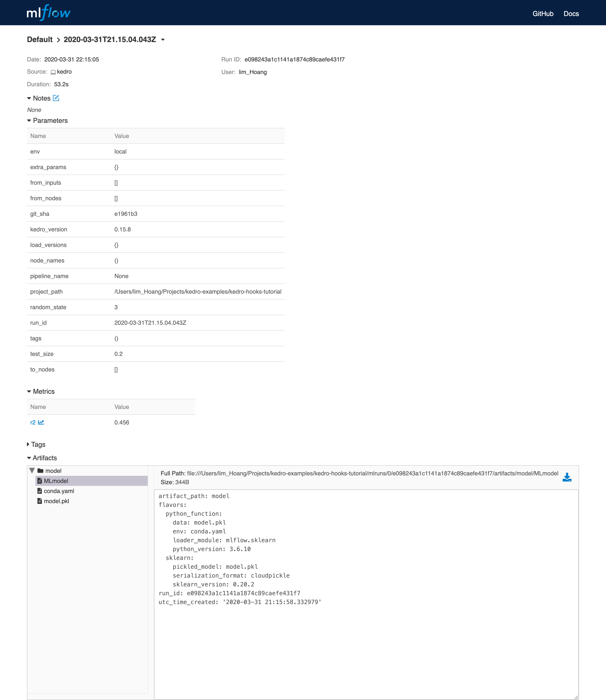This screenshot has width=606, height=700.
Task: Click the MLmodel file icon
Action: click(40, 481)
